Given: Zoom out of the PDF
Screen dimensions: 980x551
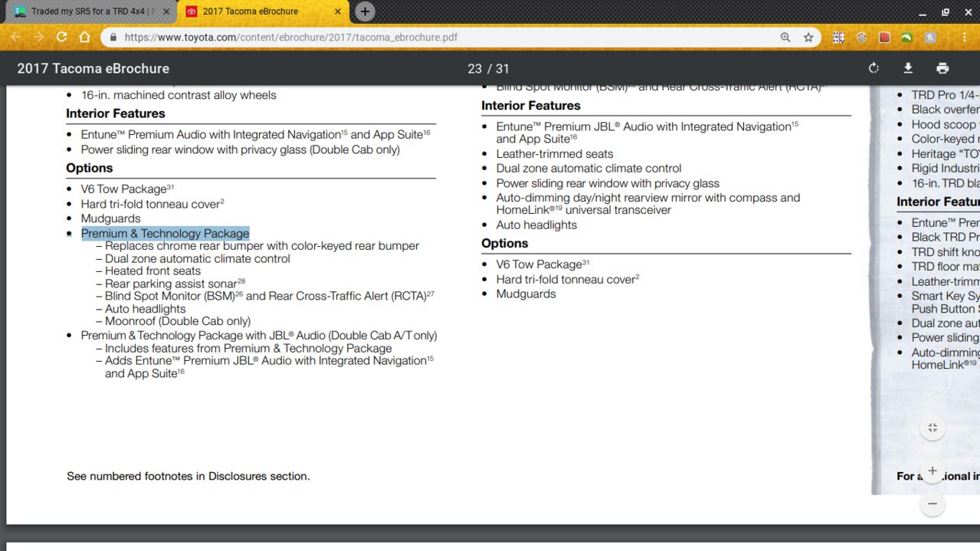Looking at the screenshot, I should point(932,503).
